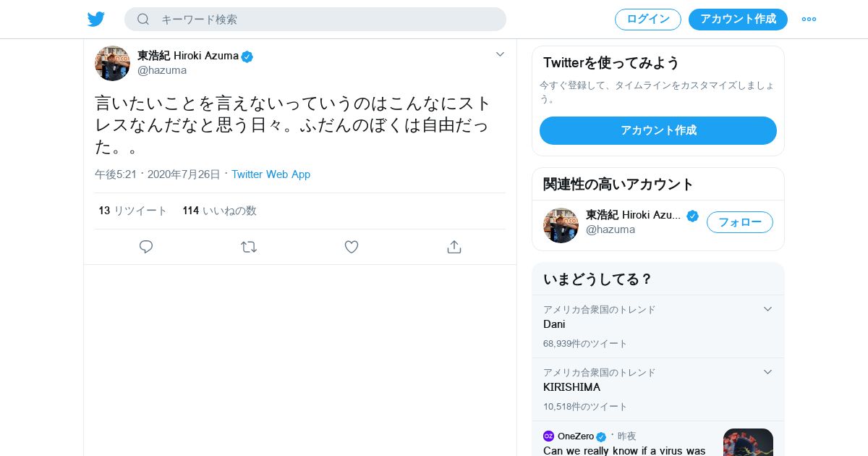Follow Hiroki Azuma with フォロー button
The height and width of the screenshot is (456, 868).
[x=739, y=222]
